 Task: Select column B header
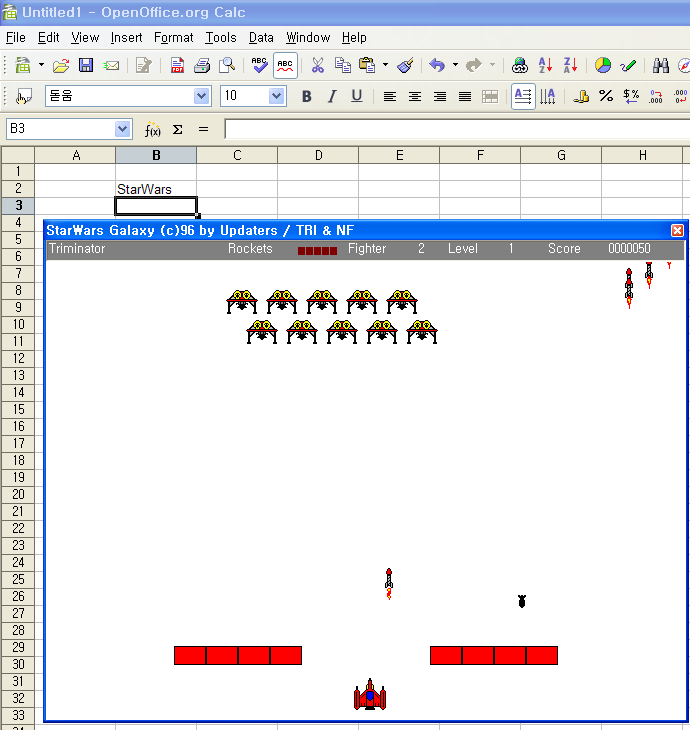pos(156,155)
